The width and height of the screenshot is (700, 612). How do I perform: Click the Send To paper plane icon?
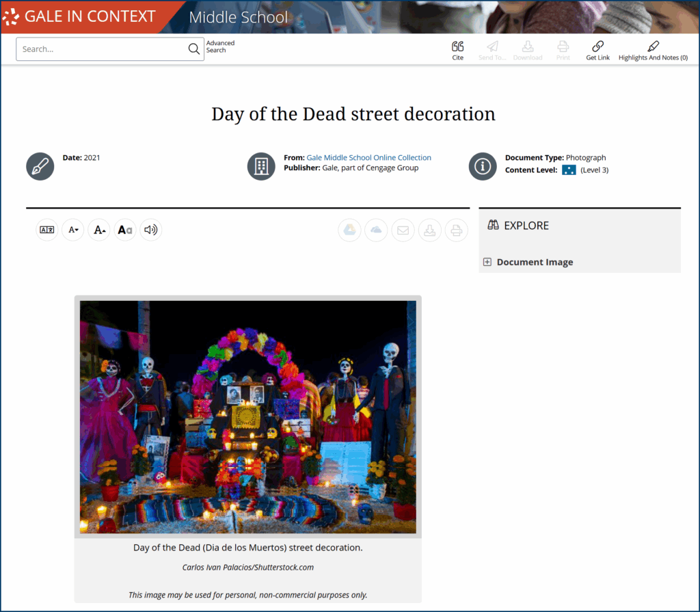pyautogui.click(x=492, y=46)
